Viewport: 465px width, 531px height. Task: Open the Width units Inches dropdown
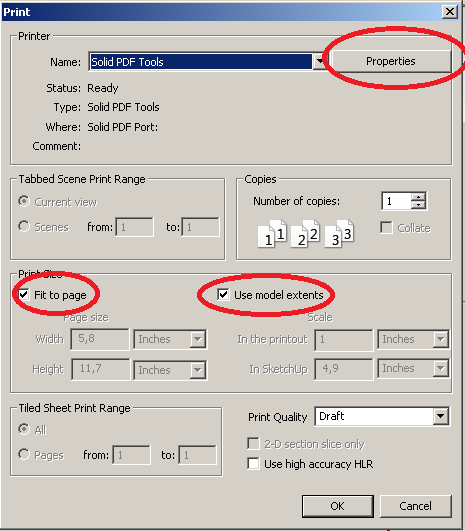pos(197,339)
